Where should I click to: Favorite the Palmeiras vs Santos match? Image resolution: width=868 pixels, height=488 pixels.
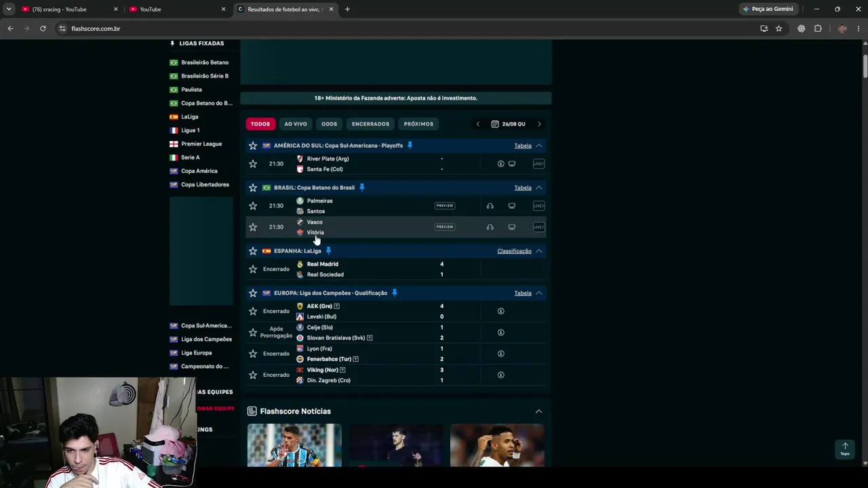pos(253,206)
